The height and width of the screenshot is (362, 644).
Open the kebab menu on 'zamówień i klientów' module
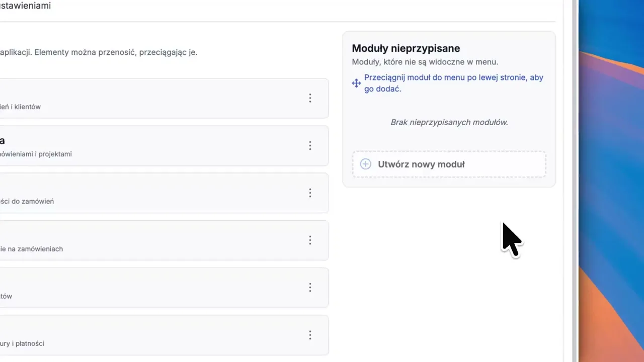310,98
